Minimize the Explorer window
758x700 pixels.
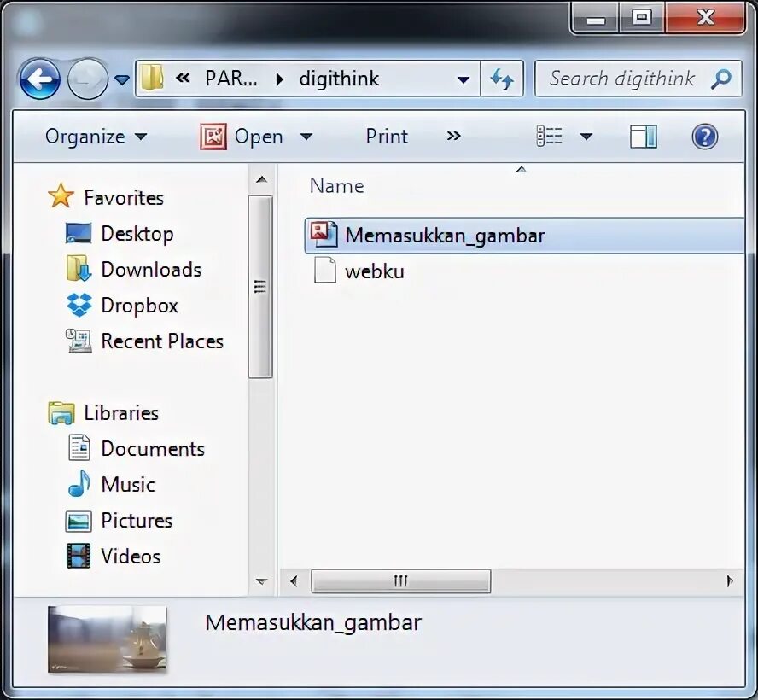pyautogui.click(x=596, y=20)
